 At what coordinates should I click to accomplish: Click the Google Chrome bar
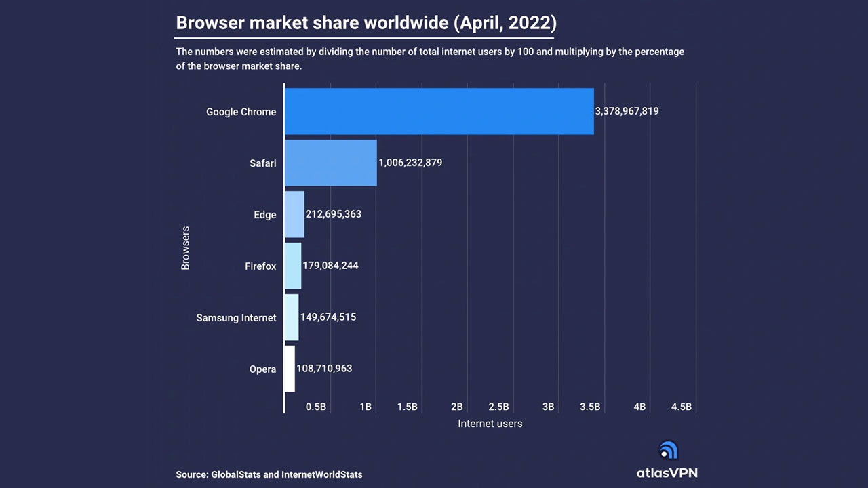coord(439,111)
